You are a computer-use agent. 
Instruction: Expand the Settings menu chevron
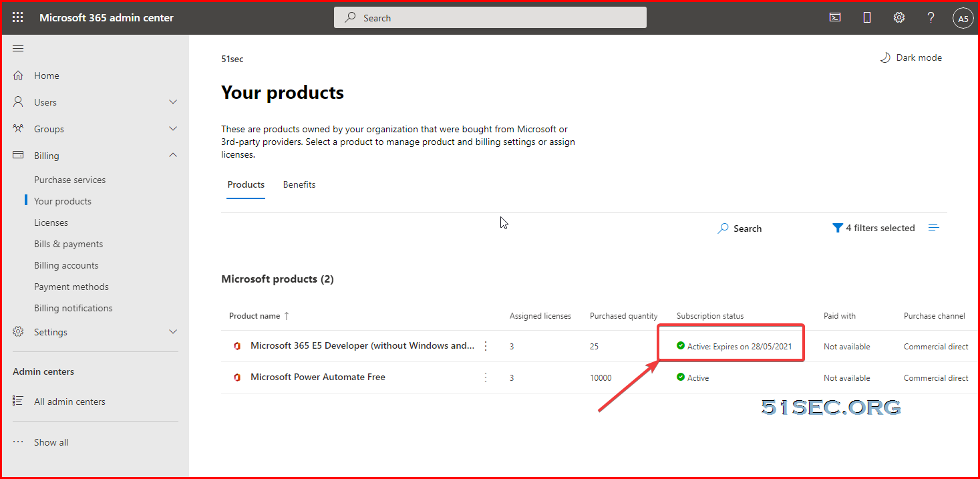click(173, 332)
